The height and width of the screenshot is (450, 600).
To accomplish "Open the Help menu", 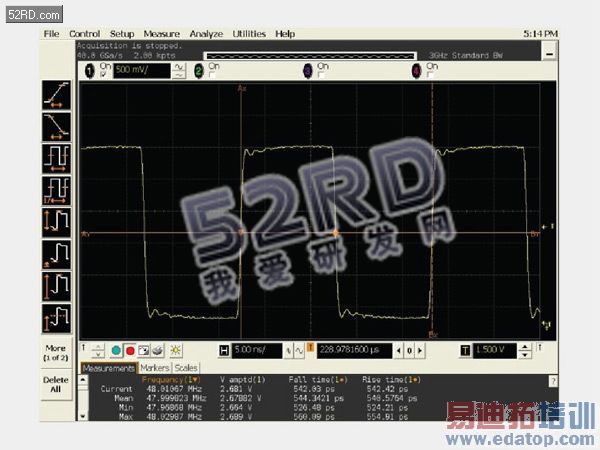I will click(285, 34).
